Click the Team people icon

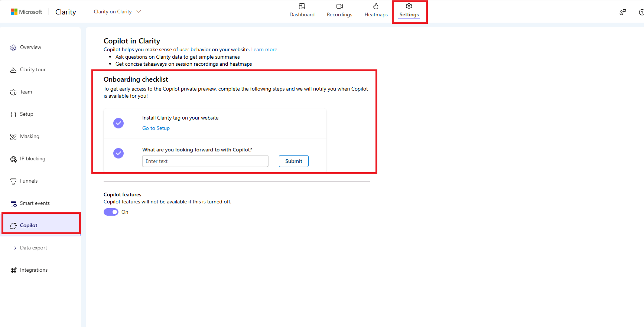pos(13,92)
